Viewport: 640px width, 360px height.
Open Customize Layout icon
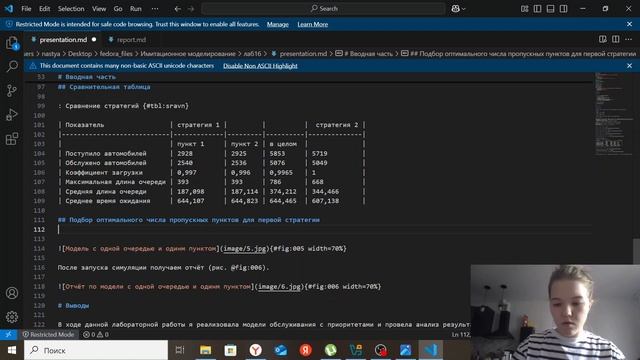point(524,9)
